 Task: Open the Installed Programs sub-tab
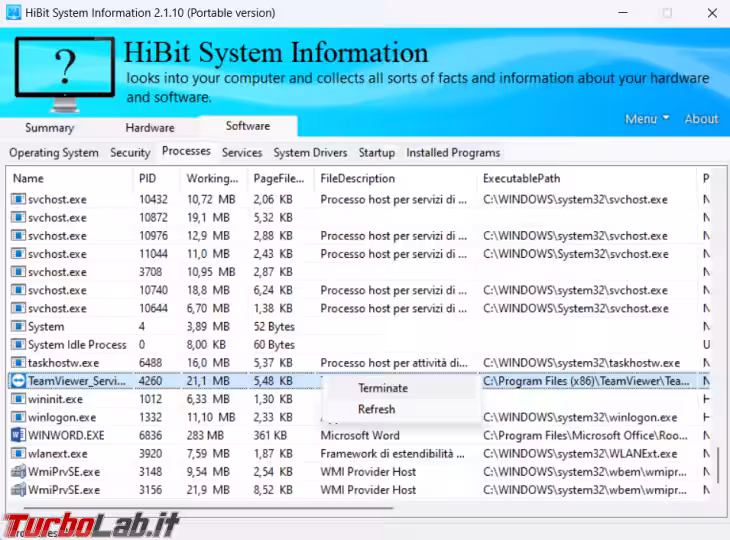click(452, 153)
